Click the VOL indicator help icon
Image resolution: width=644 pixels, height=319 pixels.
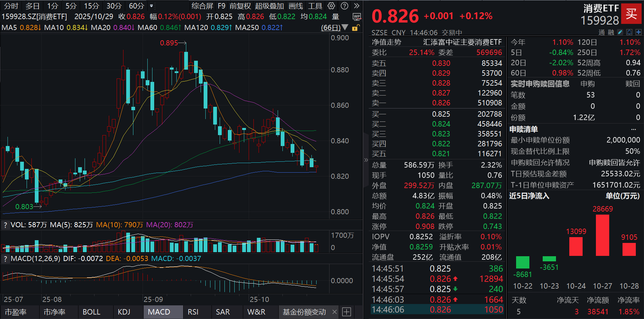(5, 225)
